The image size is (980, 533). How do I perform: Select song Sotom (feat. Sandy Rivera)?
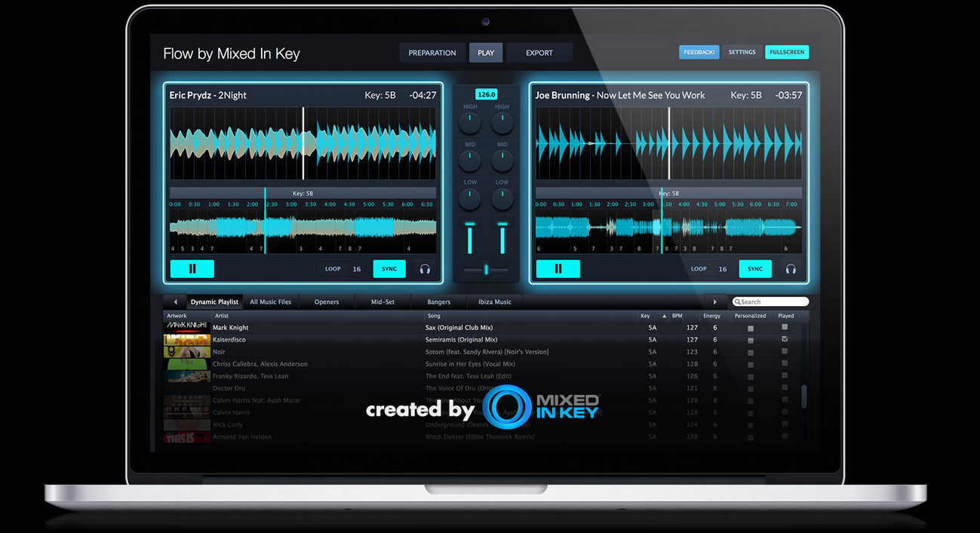coord(487,352)
